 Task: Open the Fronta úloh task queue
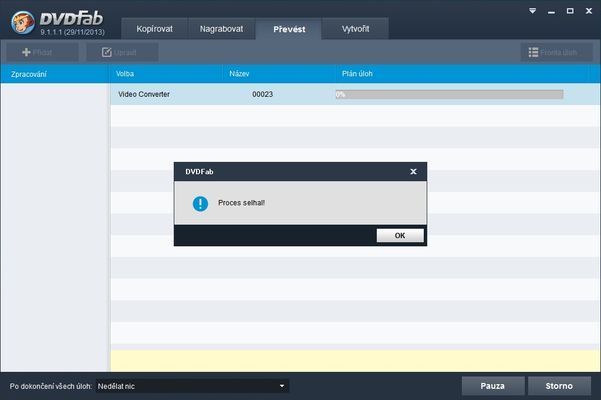pos(556,52)
